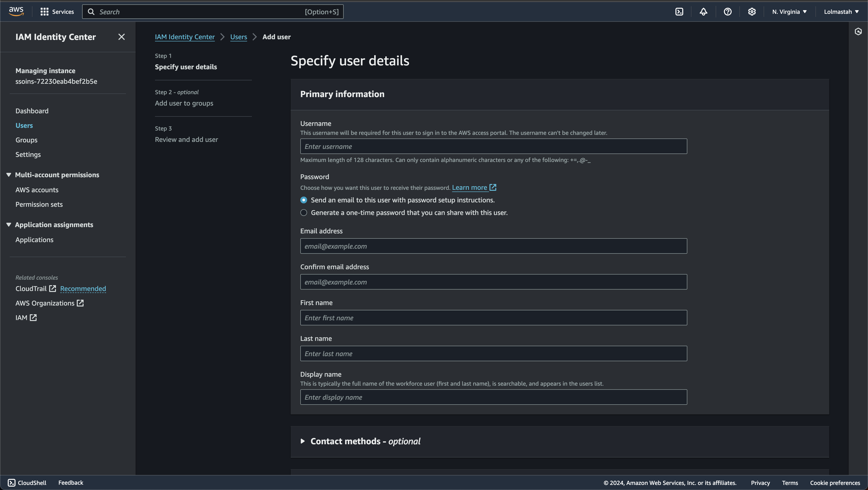Click the Display name input field
Viewport: 868px width, 490px height.
pyautogui.click(x=494, y=397)
